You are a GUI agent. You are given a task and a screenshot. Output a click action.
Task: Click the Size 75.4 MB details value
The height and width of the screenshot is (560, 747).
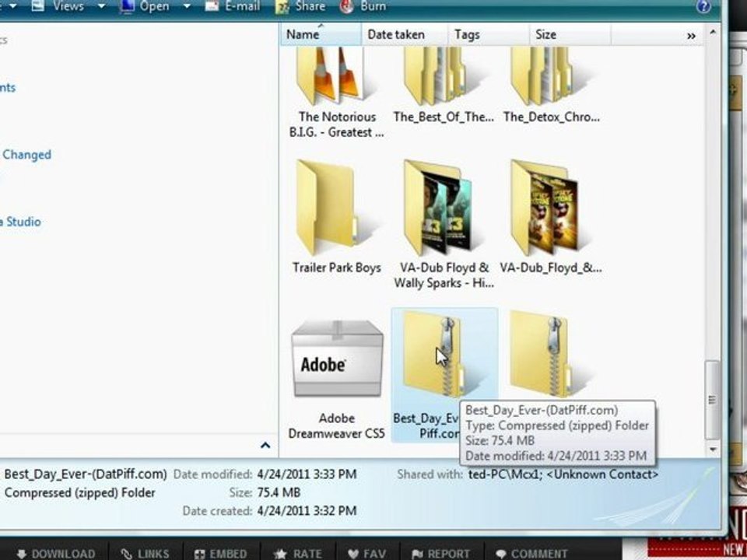click(x=279, y=492)
